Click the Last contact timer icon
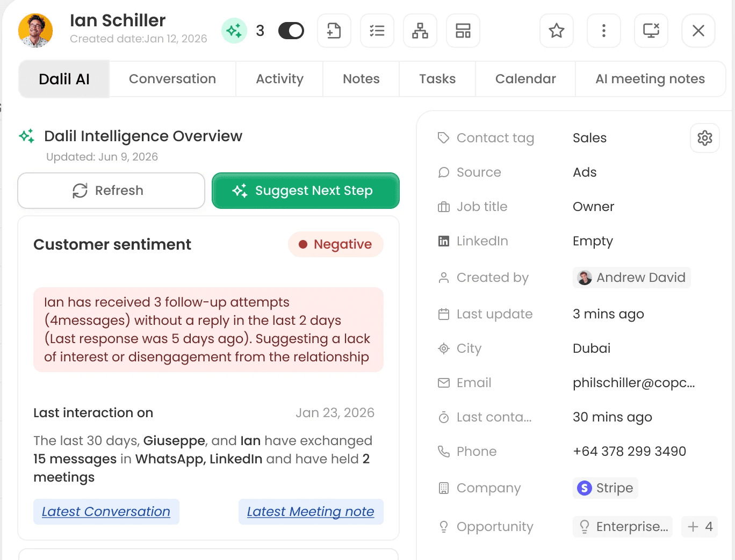Viewport: 735px width, 560px height. [443, 417]
